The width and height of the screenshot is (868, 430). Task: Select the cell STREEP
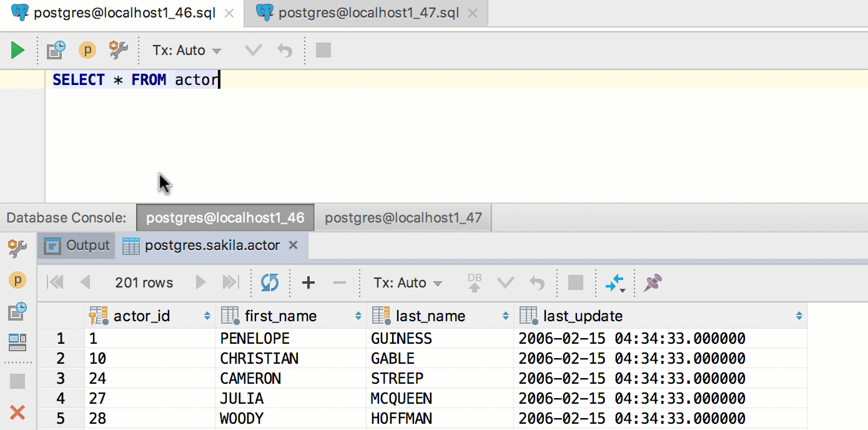(440, 378)
